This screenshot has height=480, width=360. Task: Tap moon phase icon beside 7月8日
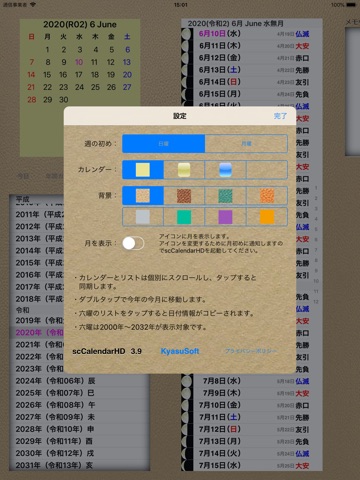[187, 381]
